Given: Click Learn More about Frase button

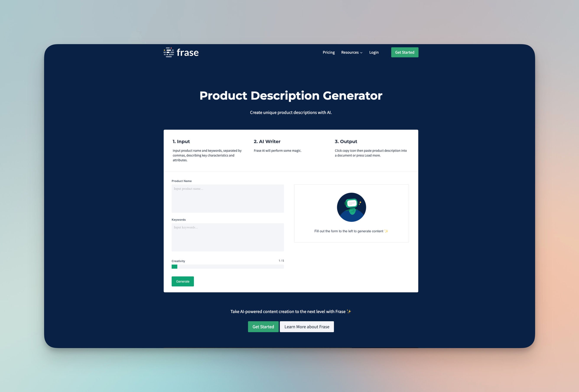Looking at the screenshot, I should tap(307, 326).
